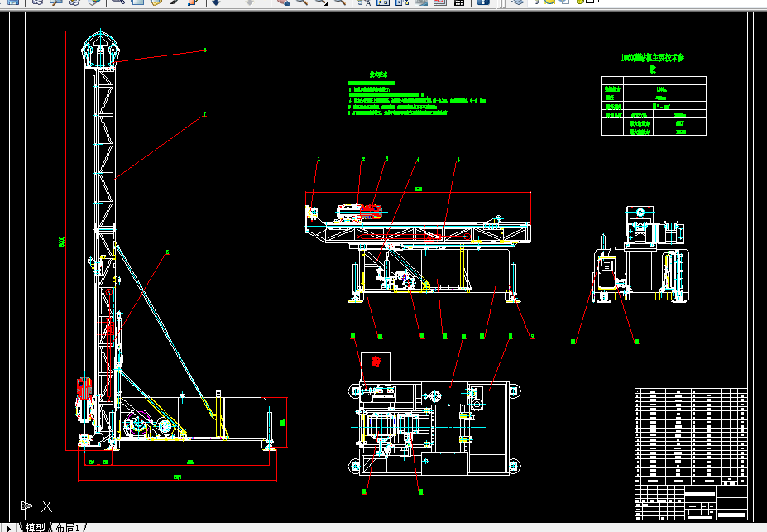Undo with the blue arrow icon
Screen dimensions: 767x532
216,2
